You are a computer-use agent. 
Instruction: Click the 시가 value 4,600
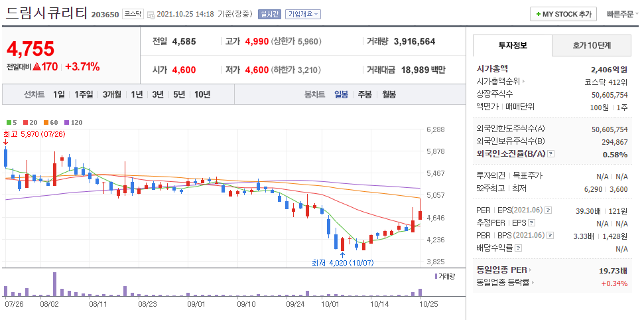[184, 70]
